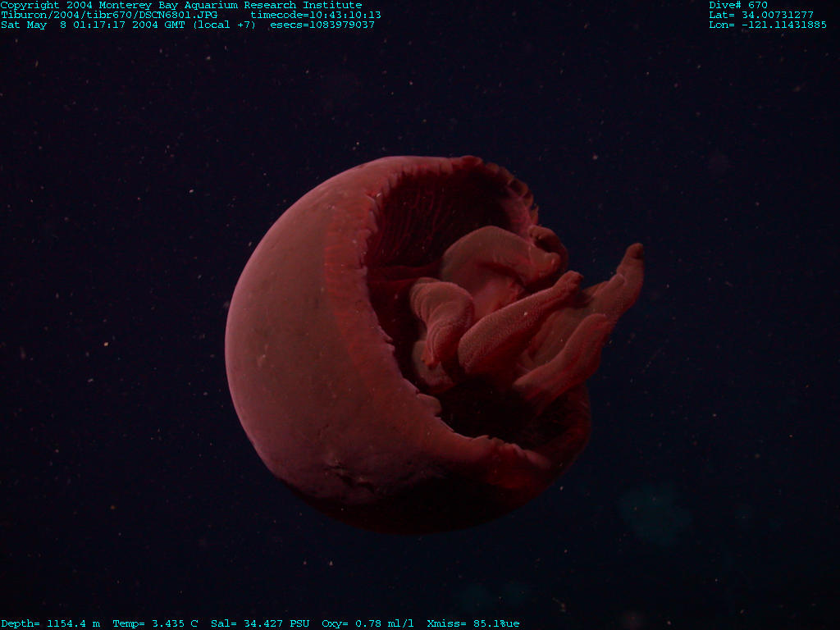Select the Lat= 34.00731277 readout

tap(761, 15)
